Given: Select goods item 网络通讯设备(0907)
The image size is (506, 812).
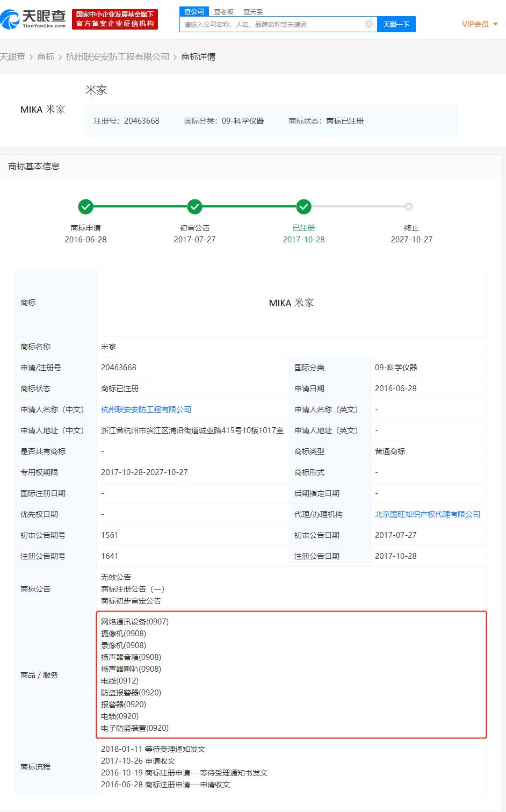Looking at the screenshot, I should click(x=135, y=622).
